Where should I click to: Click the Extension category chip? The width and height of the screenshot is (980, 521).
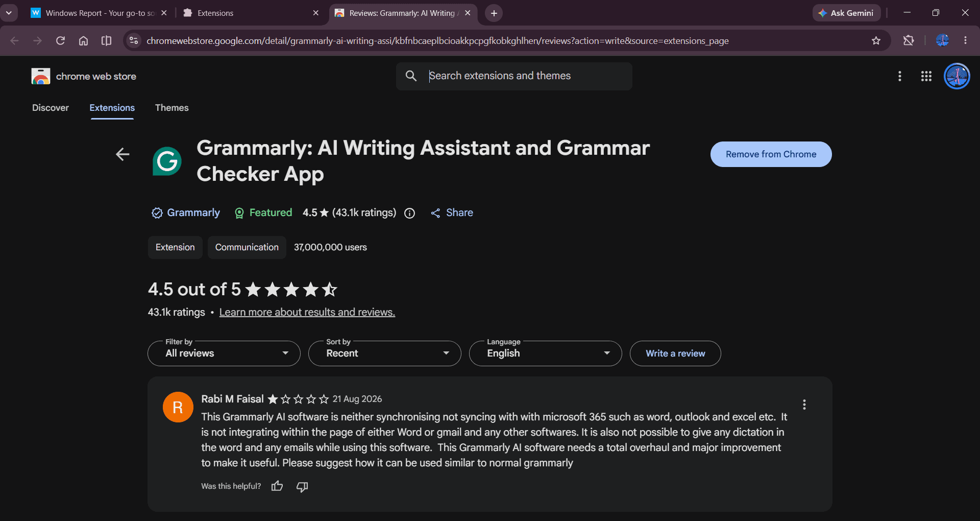click(175, 247)
